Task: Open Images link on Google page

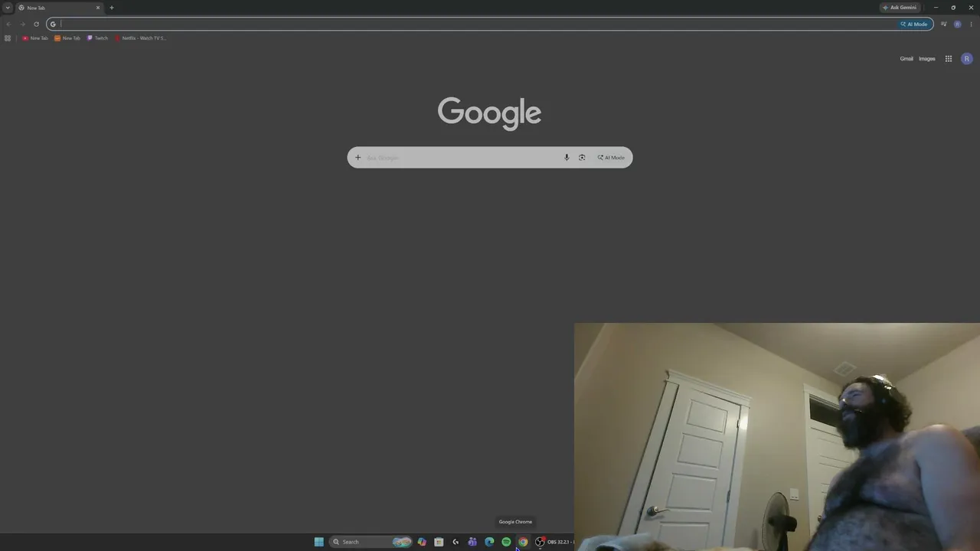Action: (927, 59)
